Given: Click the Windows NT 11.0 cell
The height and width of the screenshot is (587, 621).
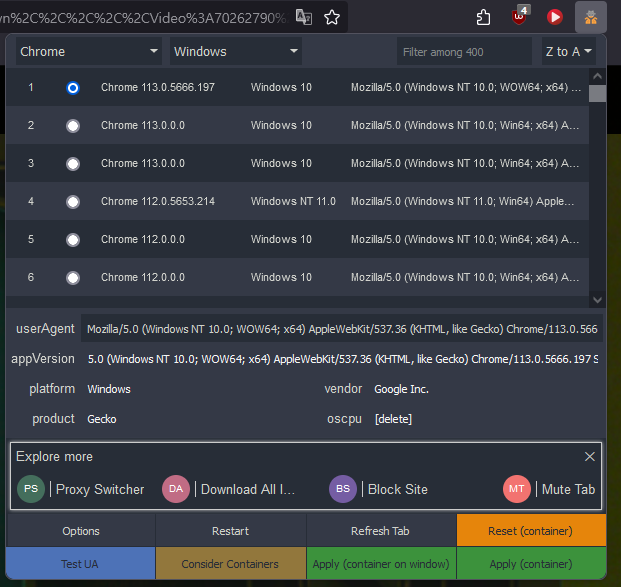Looking at the screenshot, I should click(x=293, y=201).
